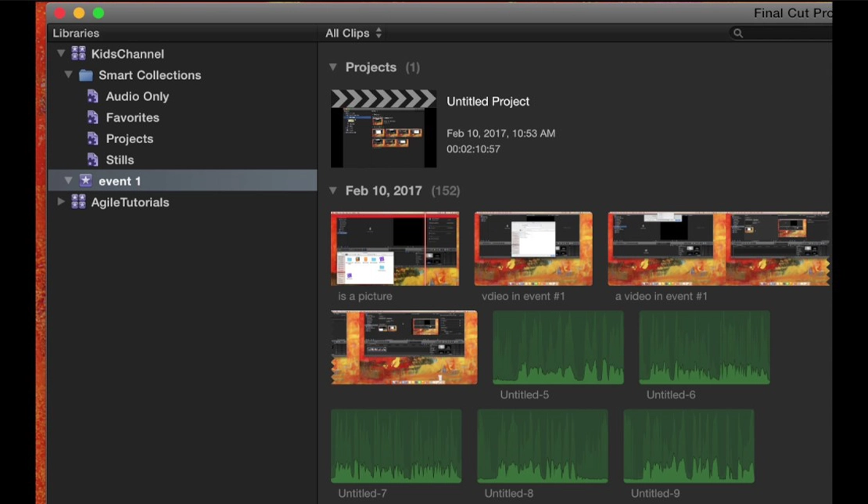Viewport: 868px width, 504px height.
Task: Expand the AgileTutorials library
Action: tap(61, 202)
